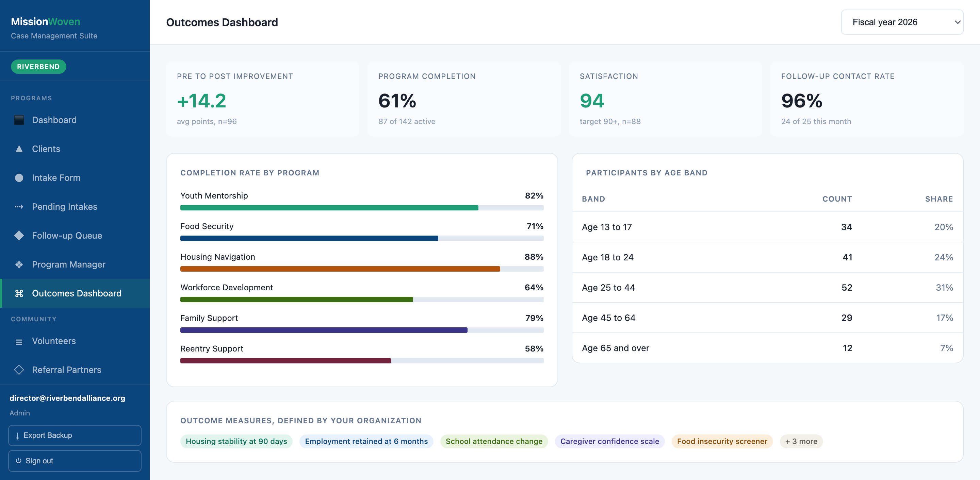Open Pending Intakes in sidebar

pos(75,207)
